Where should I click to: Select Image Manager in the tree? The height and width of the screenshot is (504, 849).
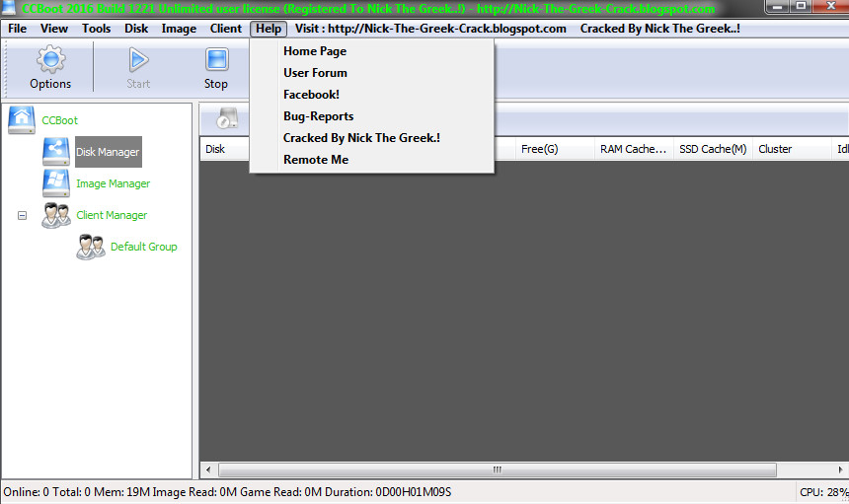pos(114,183)
